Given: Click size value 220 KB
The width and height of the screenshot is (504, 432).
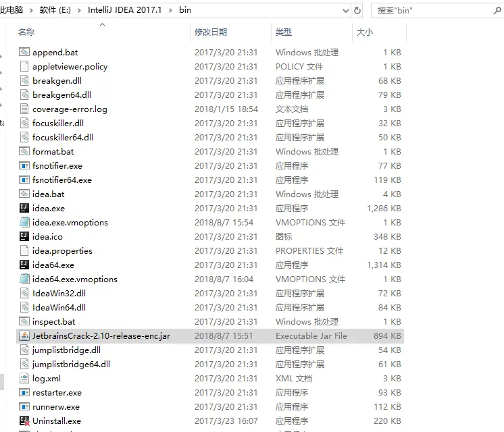Looking at the screenshot, I should coord(387,421).
